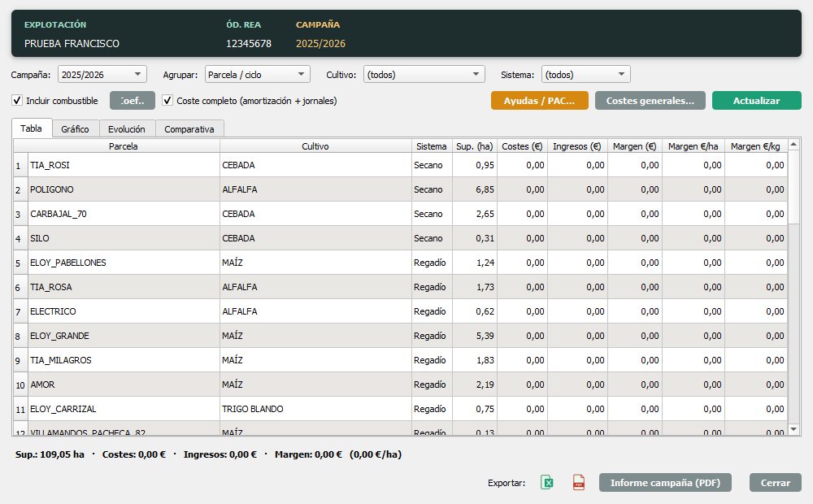Generate Informe campaña (PDF)
Image resolution: width=813 pixels, height=504 pixels.
tap(665, 483)
